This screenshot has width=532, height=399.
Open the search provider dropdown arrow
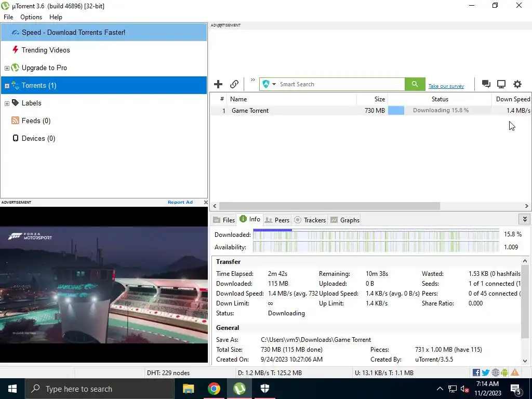point(274,84)
